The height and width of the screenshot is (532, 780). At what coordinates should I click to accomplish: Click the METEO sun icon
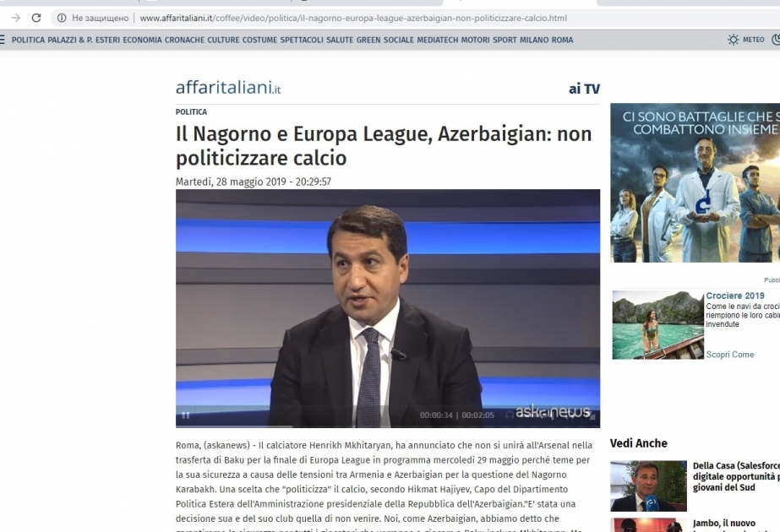[734, 40]
